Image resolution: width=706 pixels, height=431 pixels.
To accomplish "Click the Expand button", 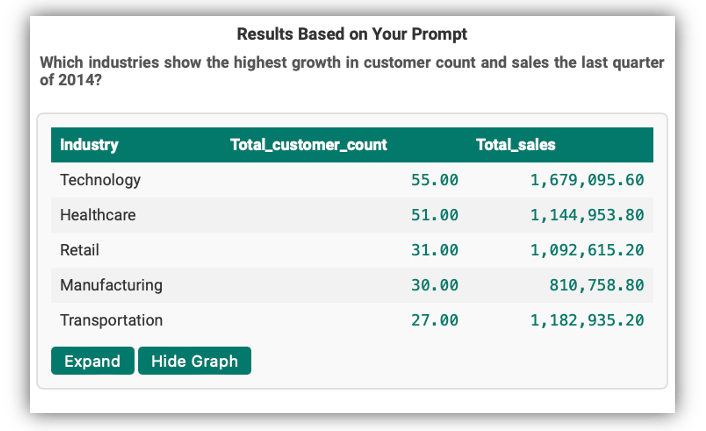I will point(93,361).
